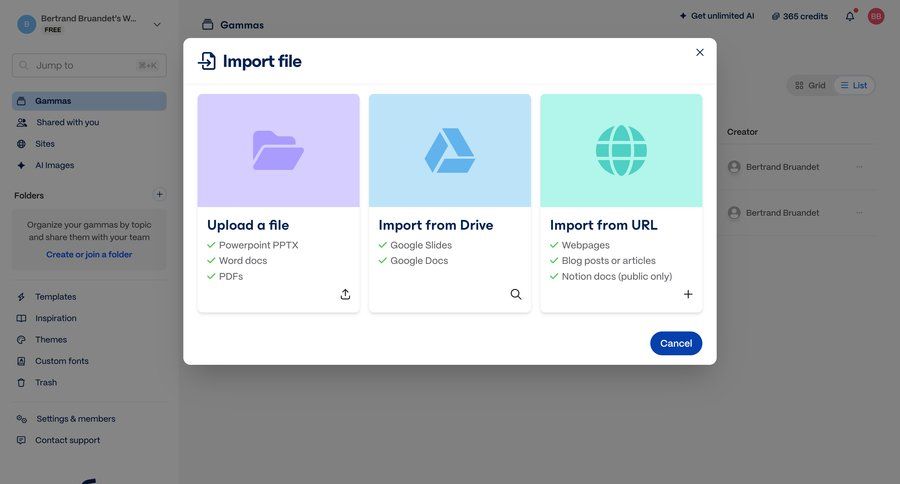Click the Inspiration book icon
This screenshot has width=900, height=484.
(21, 318)
